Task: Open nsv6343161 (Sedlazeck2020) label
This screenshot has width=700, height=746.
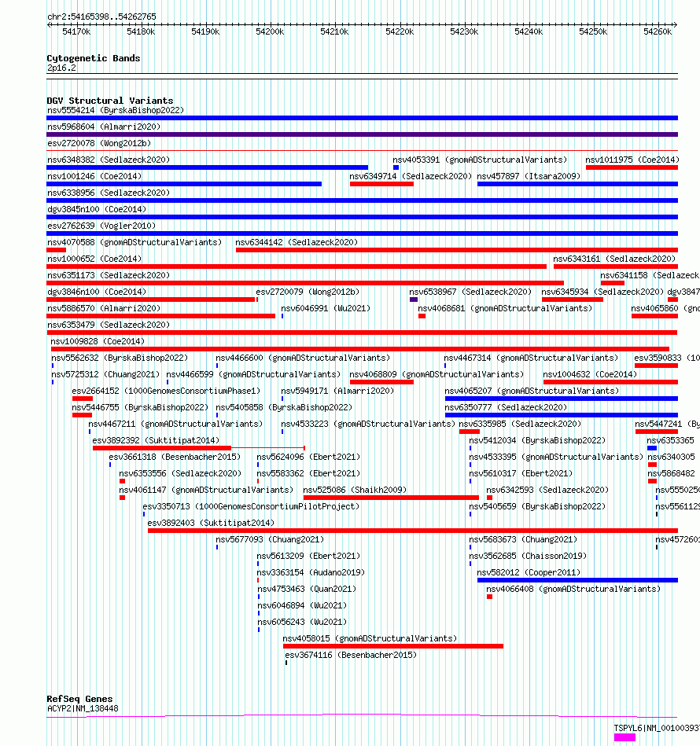Action: click(614, 259)
